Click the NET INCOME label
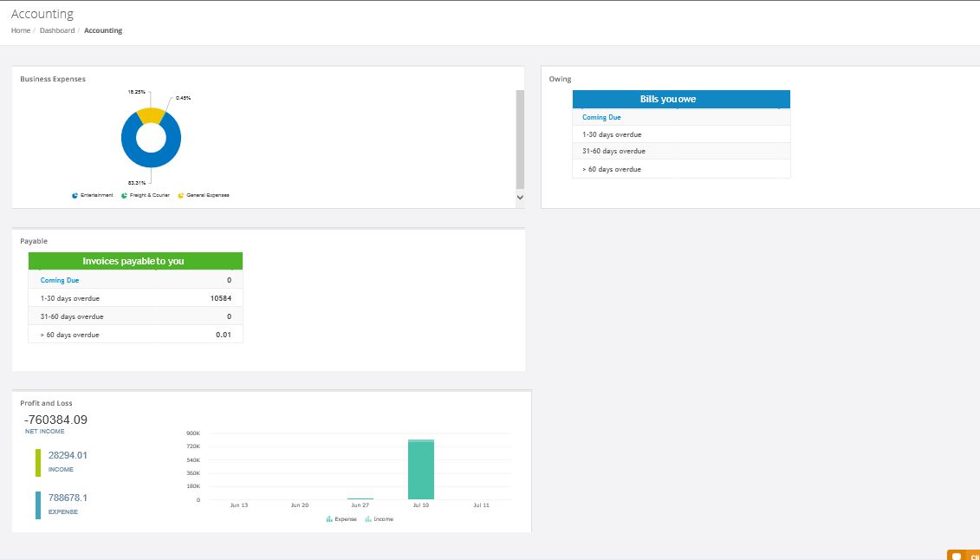980x560 pixels. (x=44, y=431)
